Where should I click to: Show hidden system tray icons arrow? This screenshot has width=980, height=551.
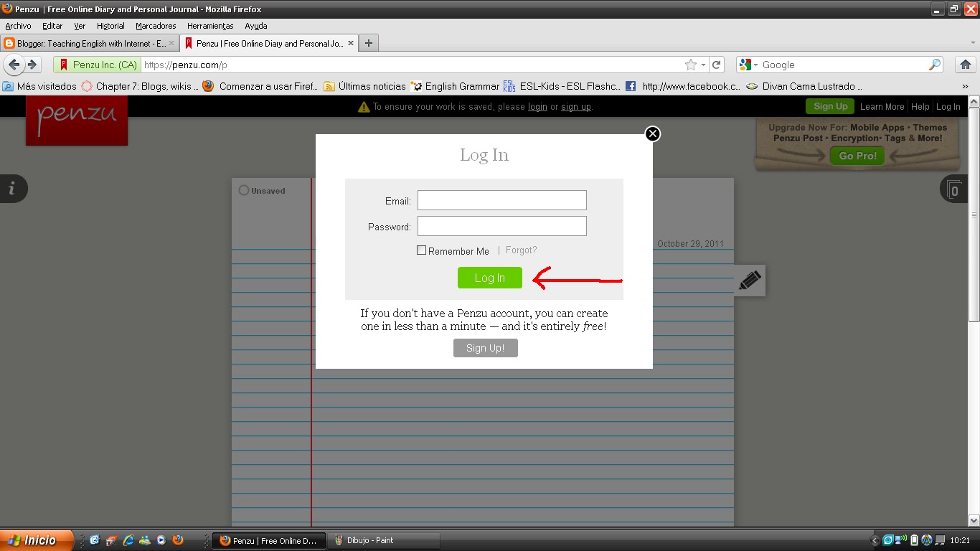(875, 541)
